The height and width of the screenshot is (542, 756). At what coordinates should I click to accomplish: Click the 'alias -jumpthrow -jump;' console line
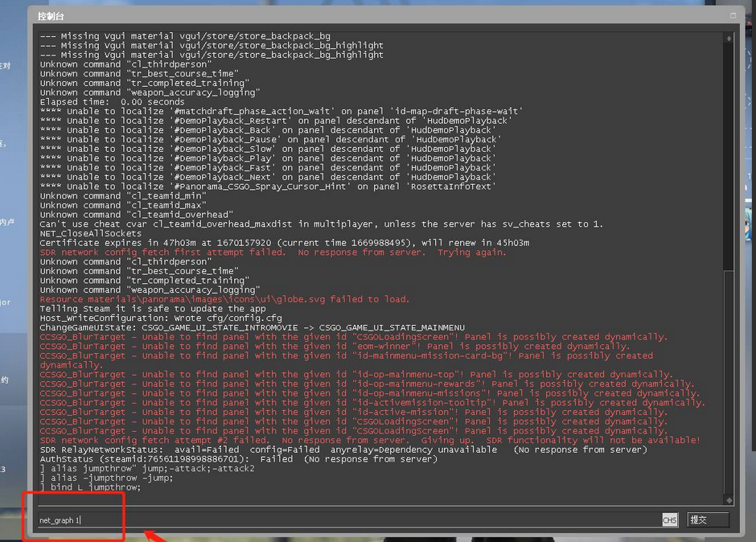(106, 478)
